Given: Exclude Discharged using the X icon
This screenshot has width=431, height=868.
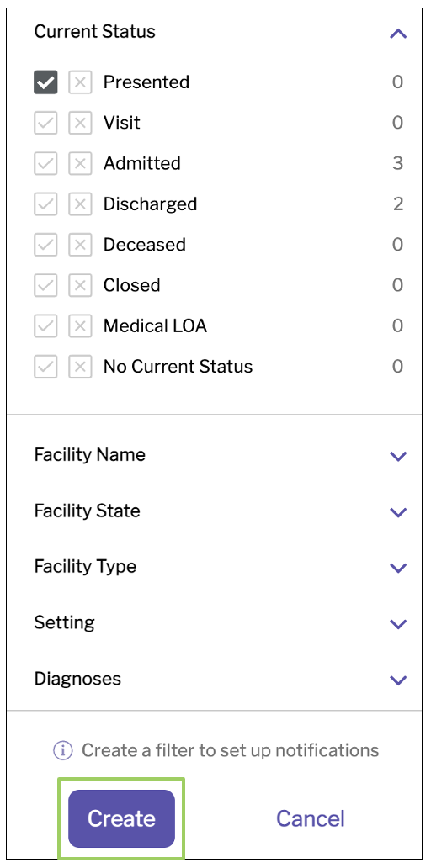Looking at the screenshot, I should click(80, 204).
